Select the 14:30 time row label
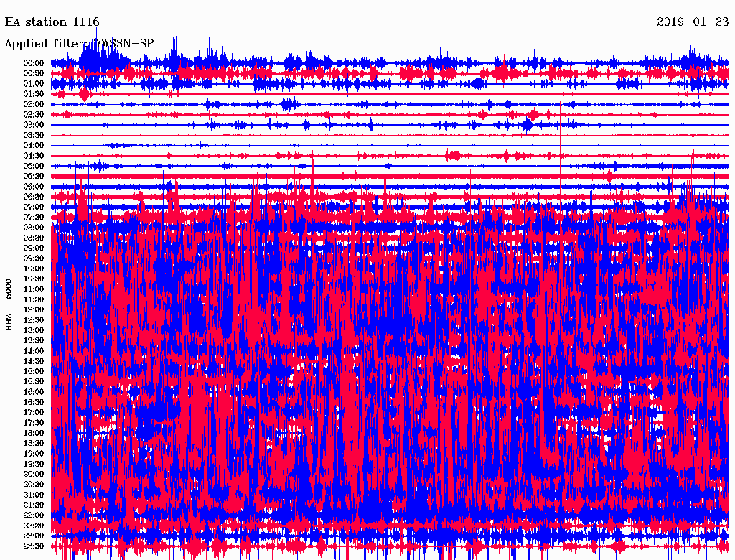This screenshot has width=735, height=560. tap(34, 362)
